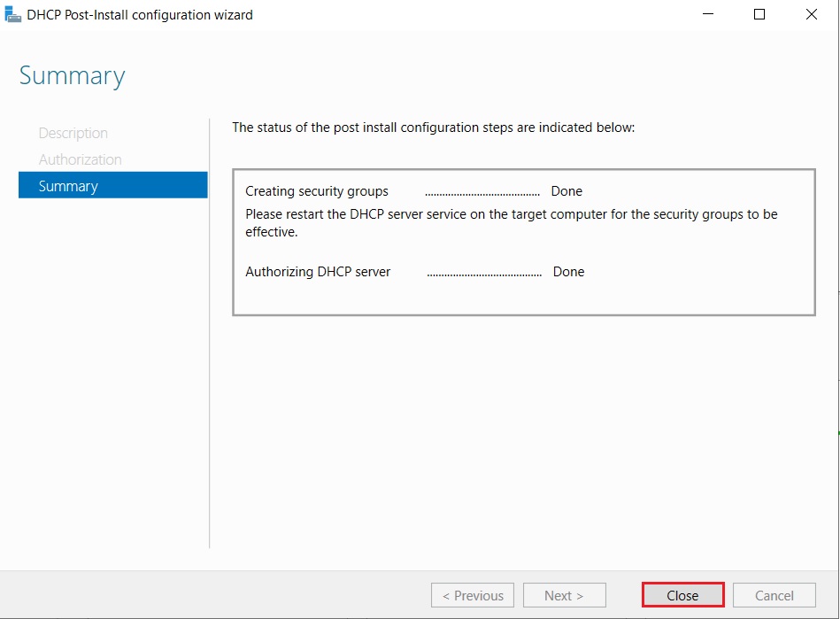Click the Summary page heading

(72, 76)
